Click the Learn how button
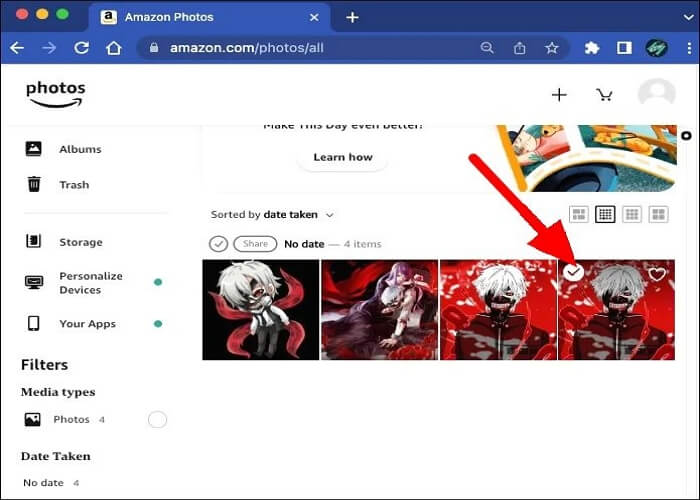The width and height of the screenshot is (700, 500). (343, 157)
